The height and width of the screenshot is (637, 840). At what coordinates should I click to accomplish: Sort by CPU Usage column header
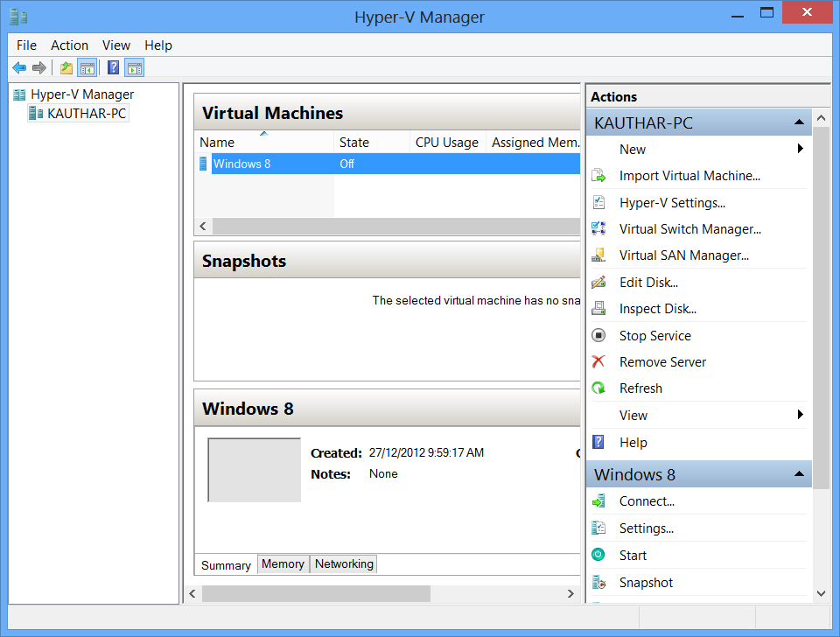point(448,143)
